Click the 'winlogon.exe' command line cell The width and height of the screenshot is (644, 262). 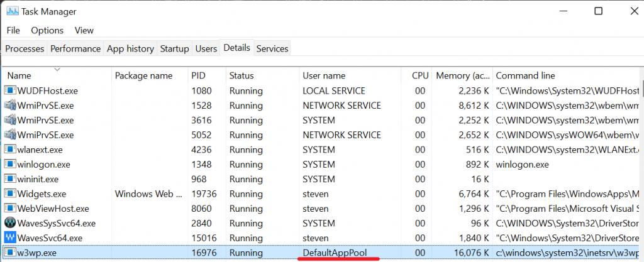(523, 165)
